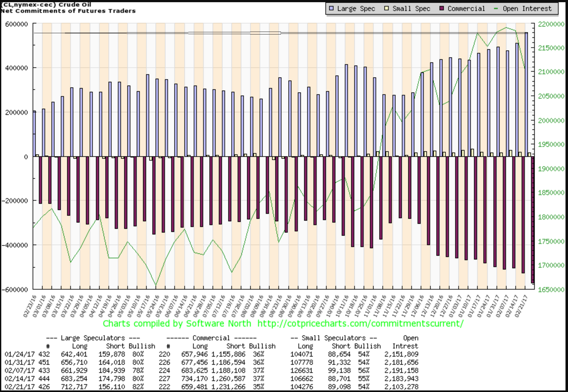Select the 'Small Spec' legend label

tap(411, 9)
